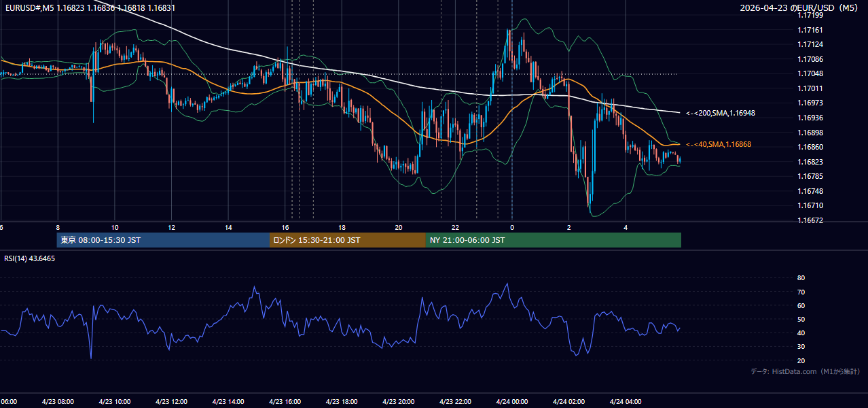Select the 東京 08:00-15:30 JST session bar
The height and width of the screenshot is (408, 868).
[164, 240]
